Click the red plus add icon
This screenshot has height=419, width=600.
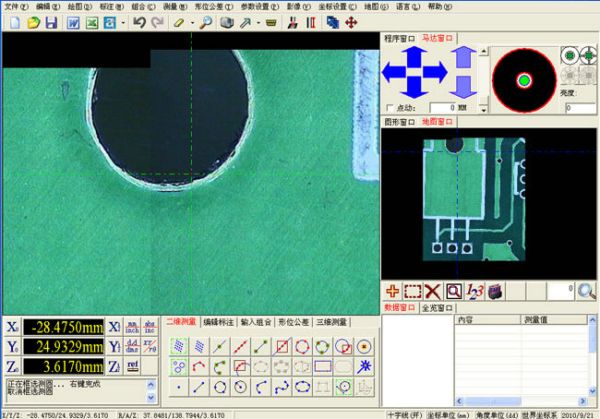coord(393,292)
